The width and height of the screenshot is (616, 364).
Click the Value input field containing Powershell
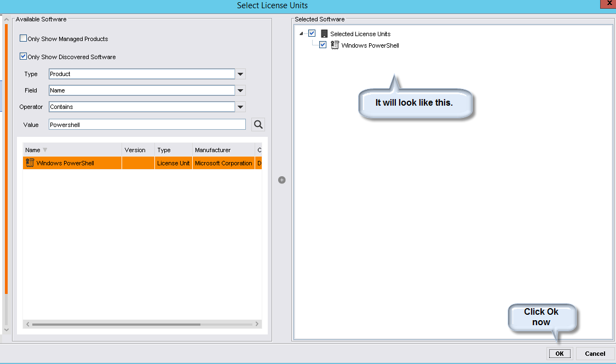coord(147,125)
